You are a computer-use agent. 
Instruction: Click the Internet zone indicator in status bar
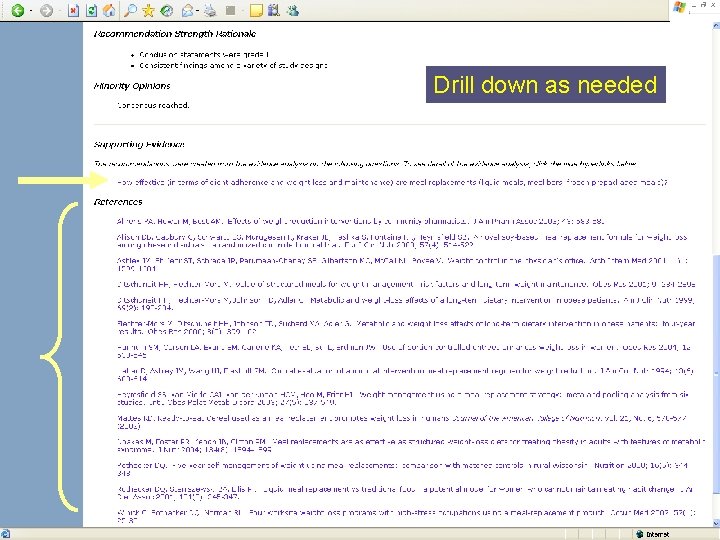[x=652, y=534]
